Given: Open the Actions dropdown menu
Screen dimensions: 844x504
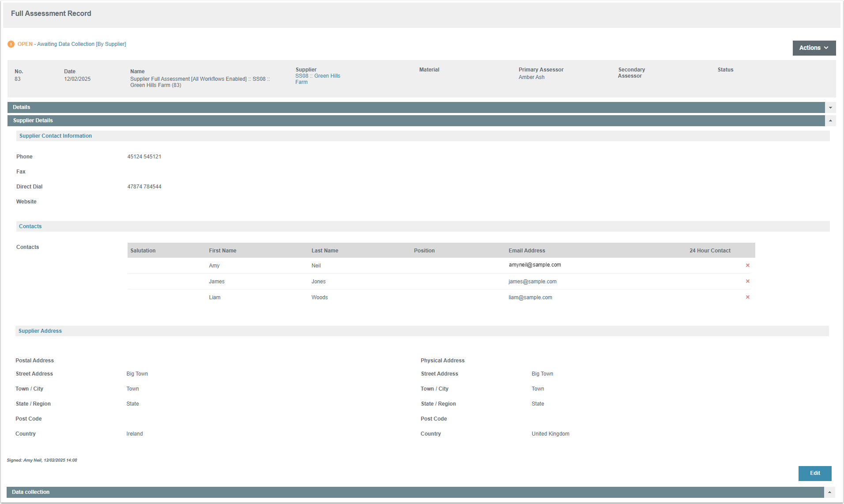Looking at the screenshot, I should pos(814,48).
